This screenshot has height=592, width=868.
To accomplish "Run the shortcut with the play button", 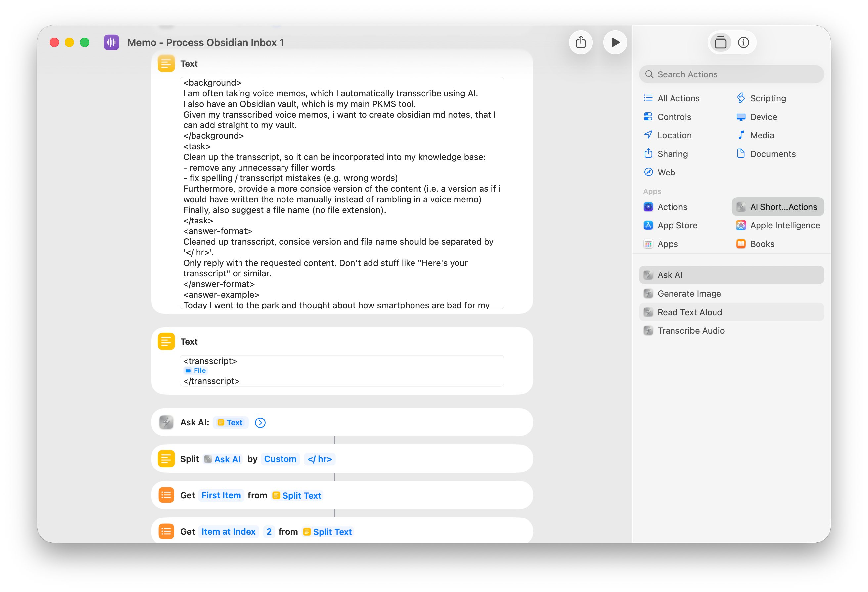I will [x=615, y=42].
